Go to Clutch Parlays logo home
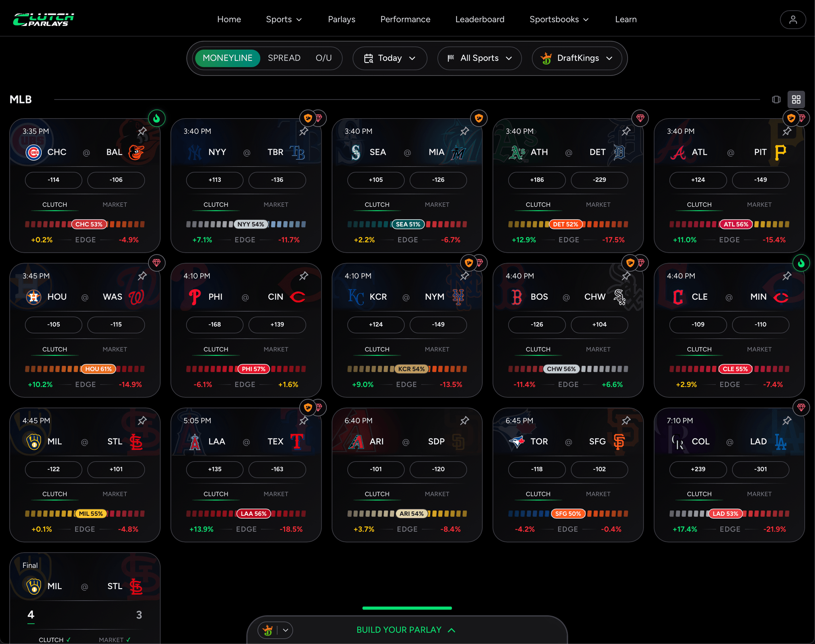The height and width of the screenshot is (644, 815). tap(43, 20)
